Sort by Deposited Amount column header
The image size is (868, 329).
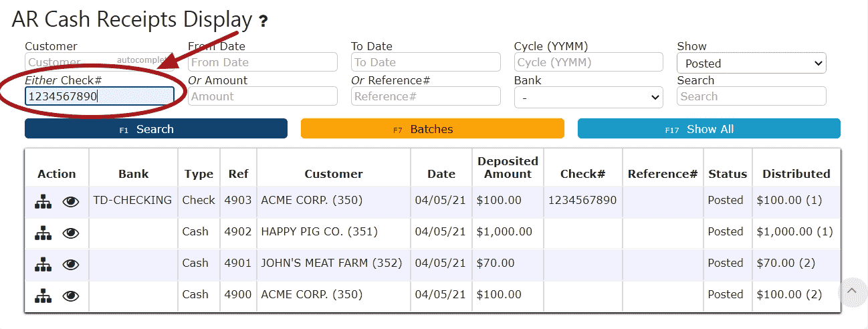point(508,167)
